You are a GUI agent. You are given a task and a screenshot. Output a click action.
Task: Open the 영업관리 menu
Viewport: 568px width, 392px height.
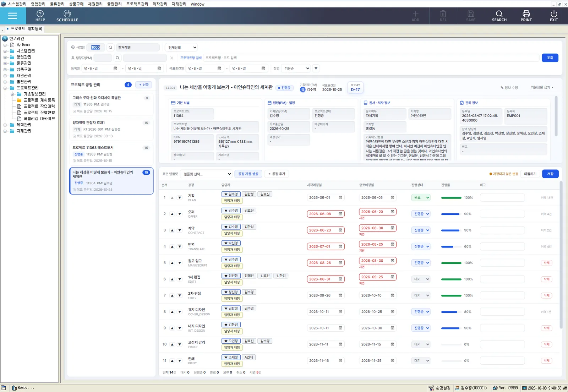(x=38, y=4)
